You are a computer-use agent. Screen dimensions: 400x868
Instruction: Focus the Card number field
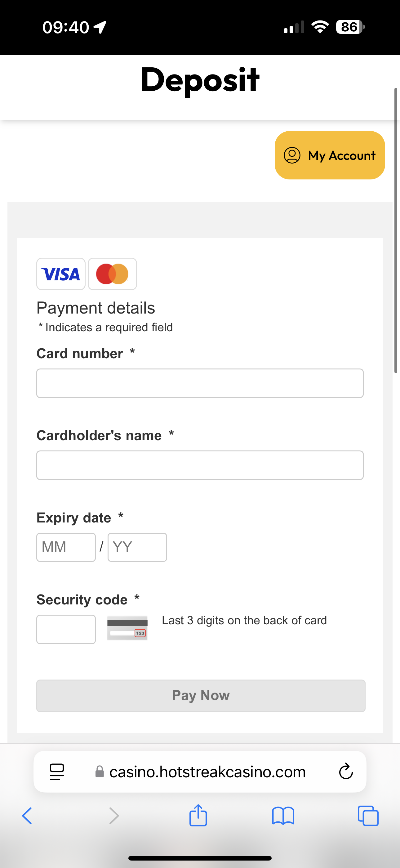(200, 383)
